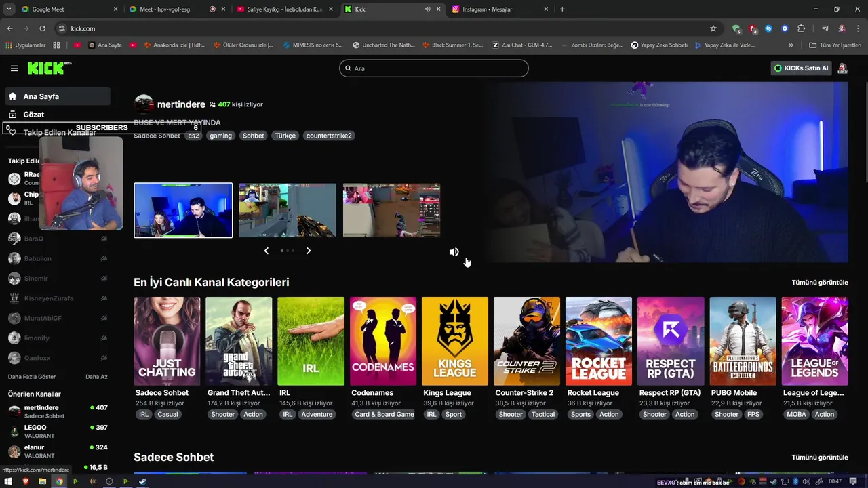Open File Explorer from the taskbar

click(x=42, y=481)
